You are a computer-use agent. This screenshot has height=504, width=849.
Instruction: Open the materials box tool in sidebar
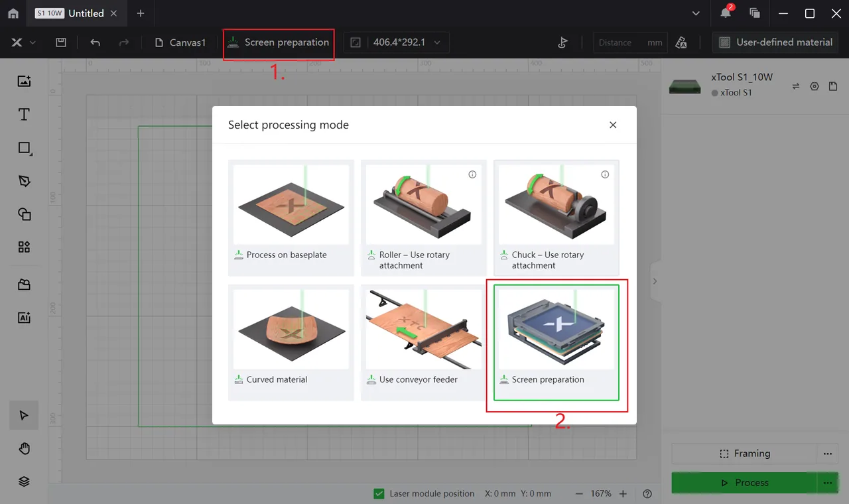24,284
